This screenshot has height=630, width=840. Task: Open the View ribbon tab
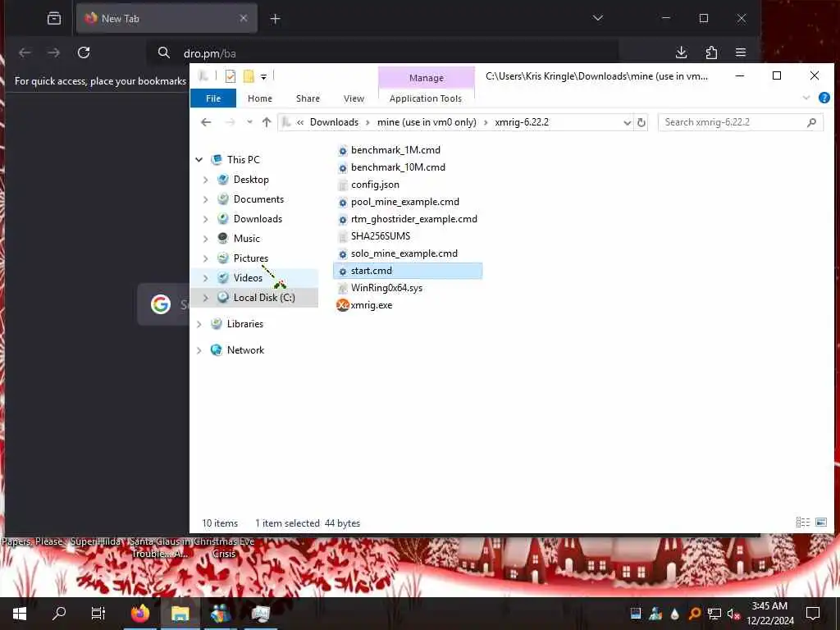[354, 98]
